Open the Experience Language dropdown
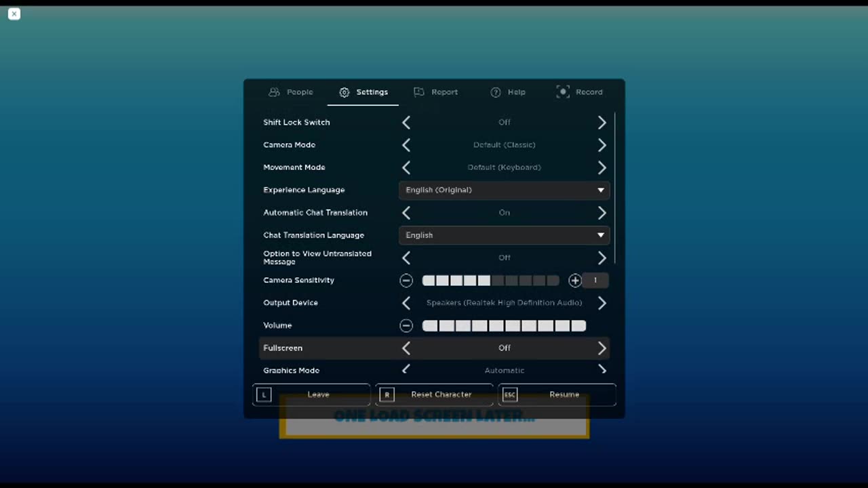Image resolution: width=868 pixels, height=488 pixels. (x=504, y=190)
